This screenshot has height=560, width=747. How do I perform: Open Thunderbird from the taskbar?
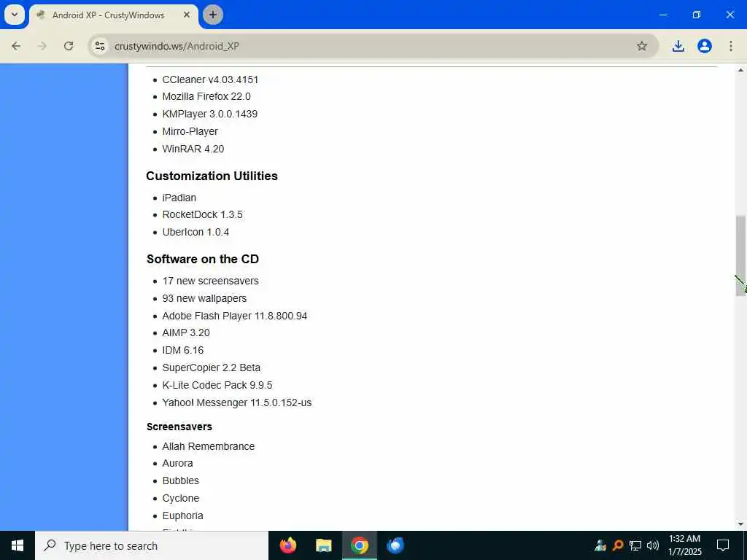pos(395,545)
